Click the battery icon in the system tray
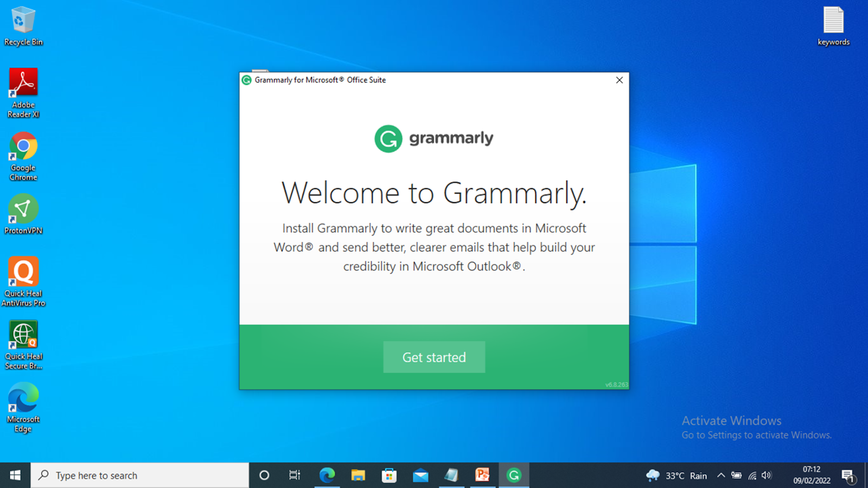The height and width of the screenshot is (488, 868). (x=736, y=476)
